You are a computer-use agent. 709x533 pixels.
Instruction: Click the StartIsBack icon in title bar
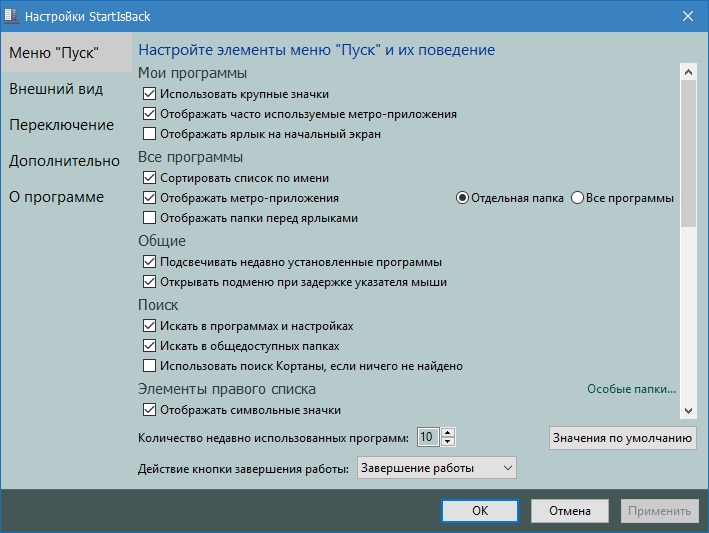pos(11,16)
